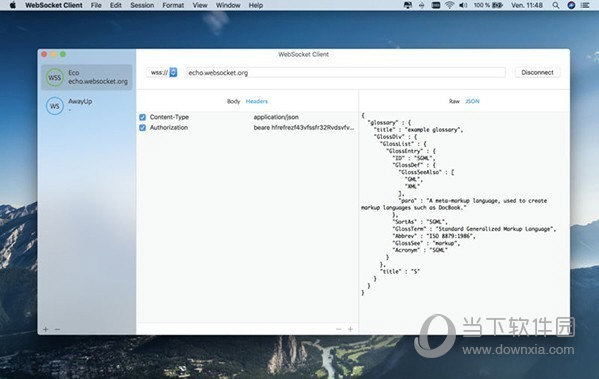Select the AwayUp session row

(x=87, y=105)
